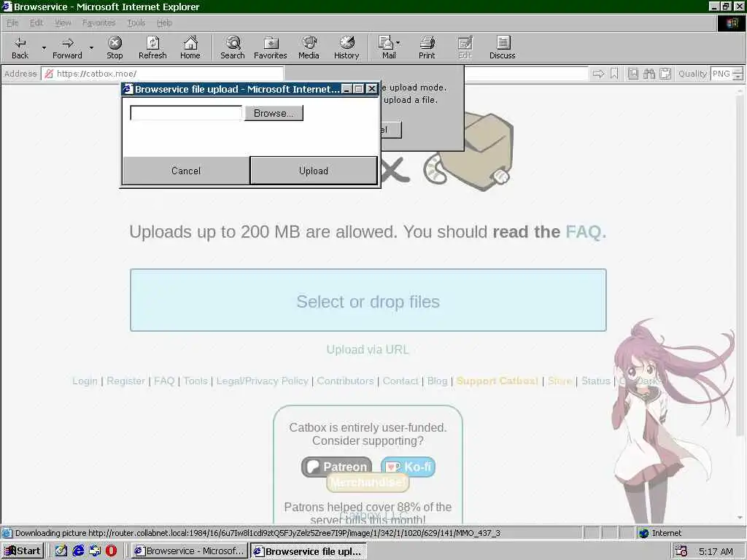
Task: Click the Forward toolbar button
Action: [x=67, y=47]
